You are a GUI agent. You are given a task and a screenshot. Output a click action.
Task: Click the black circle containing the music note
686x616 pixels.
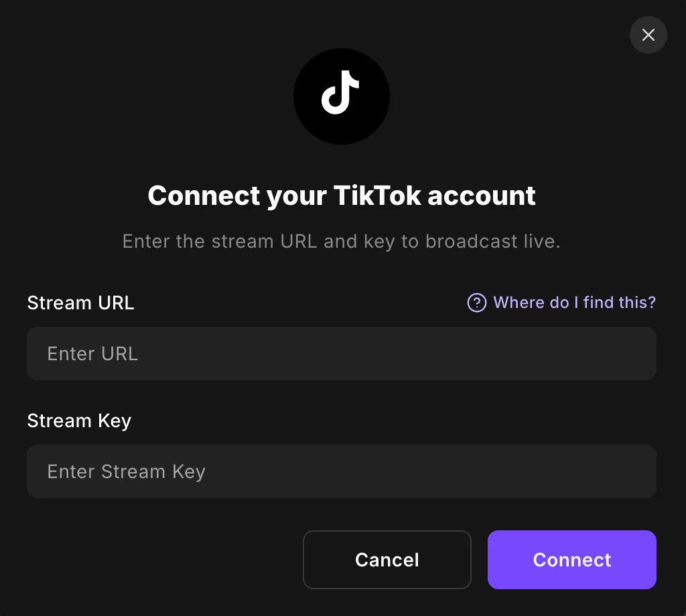342,96
